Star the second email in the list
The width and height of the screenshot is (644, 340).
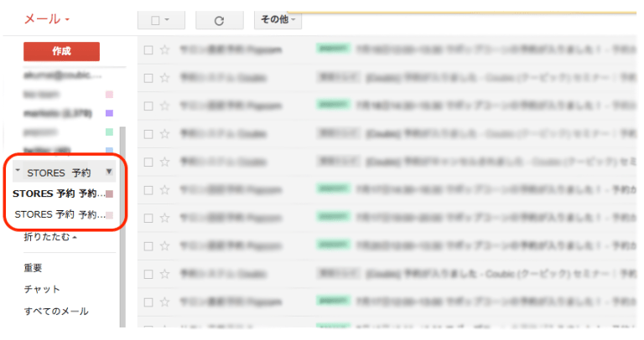[164, 78]
